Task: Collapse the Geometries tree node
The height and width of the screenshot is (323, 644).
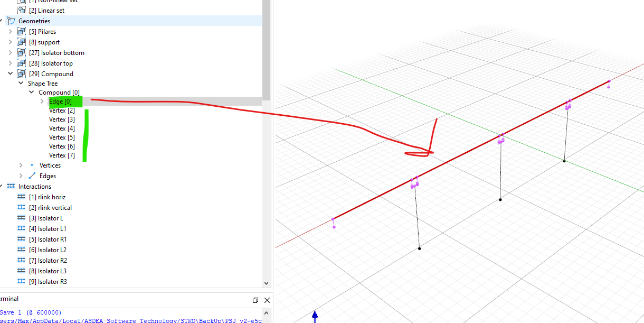Action: point(2,21)
